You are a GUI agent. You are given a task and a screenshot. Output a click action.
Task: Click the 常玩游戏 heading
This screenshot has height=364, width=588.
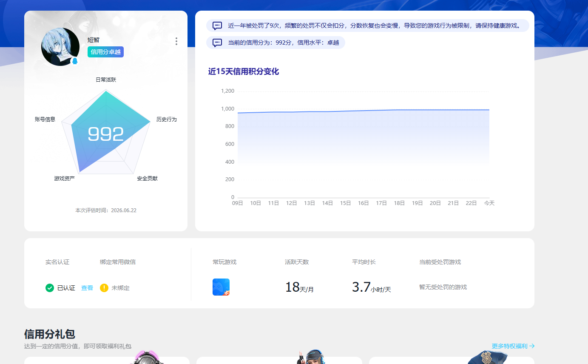(x=224, y=262)
